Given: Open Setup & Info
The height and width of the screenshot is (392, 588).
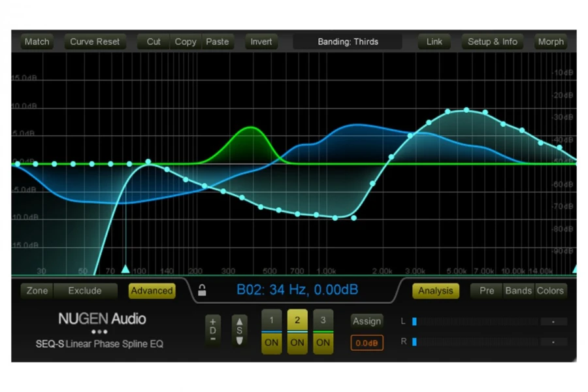Looking at the screenshot, I should coord(493,42).
